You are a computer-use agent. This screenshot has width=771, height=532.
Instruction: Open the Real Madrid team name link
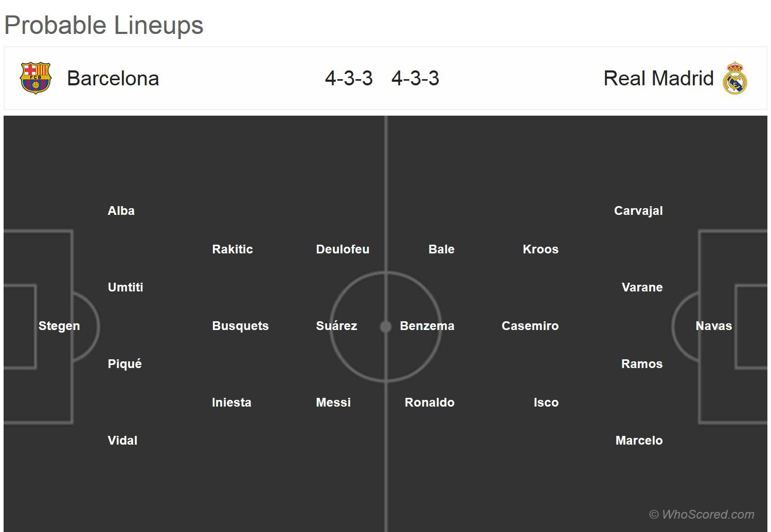(658, 78)
